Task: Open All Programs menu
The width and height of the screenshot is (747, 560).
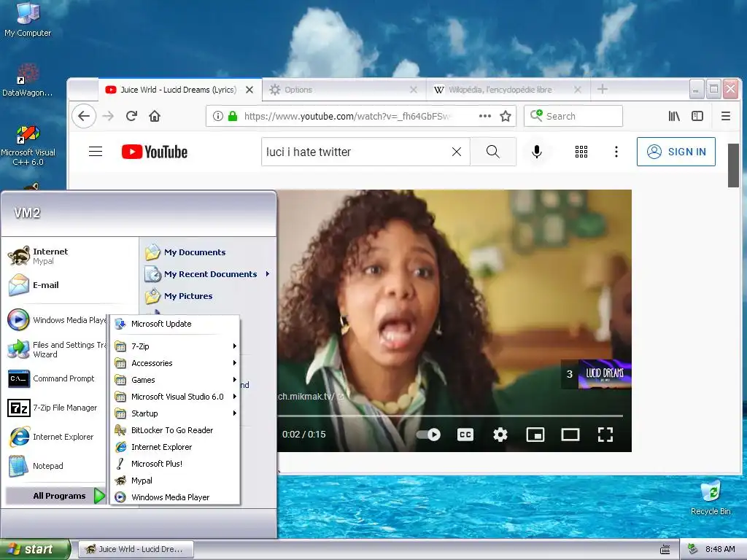Action: coord(55,496)
